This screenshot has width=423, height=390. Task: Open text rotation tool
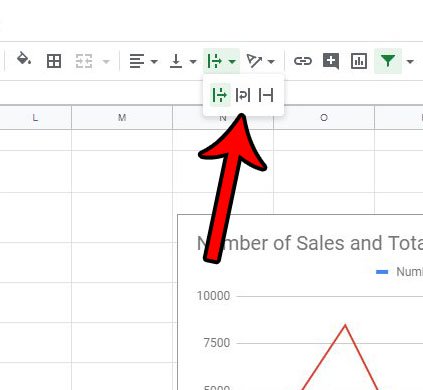254,61
